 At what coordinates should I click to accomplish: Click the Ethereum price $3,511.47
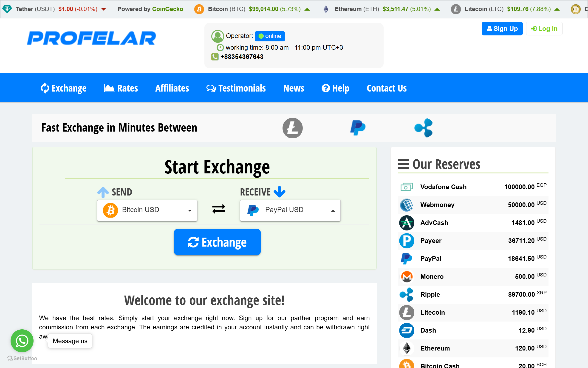(x=395, y=9)
